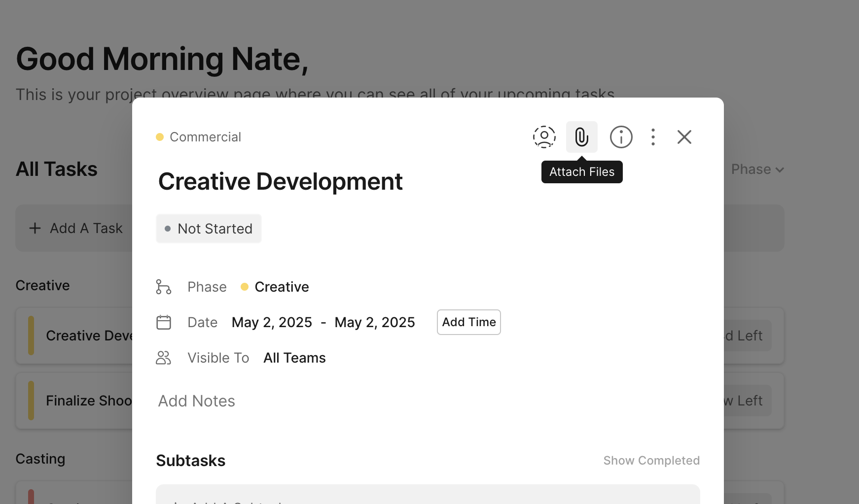Click the Attach Files paperclip icon
Screen dimensions: 859x504
coord(581,137)
